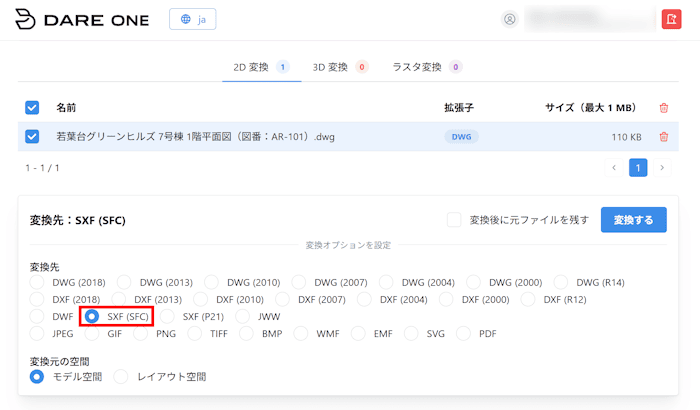Select BMP output format
Screen dimensions: 700x410
246,334
